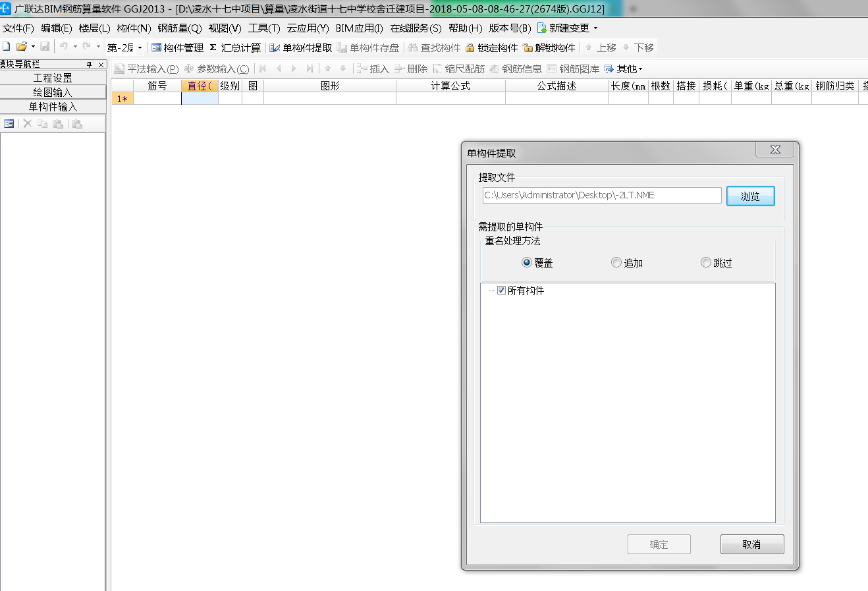Viewport: 868px width, 591px height.
Task: Click delete X icon in sidebar toolbar
Action: pyautogui.click(x=28, y=124)
